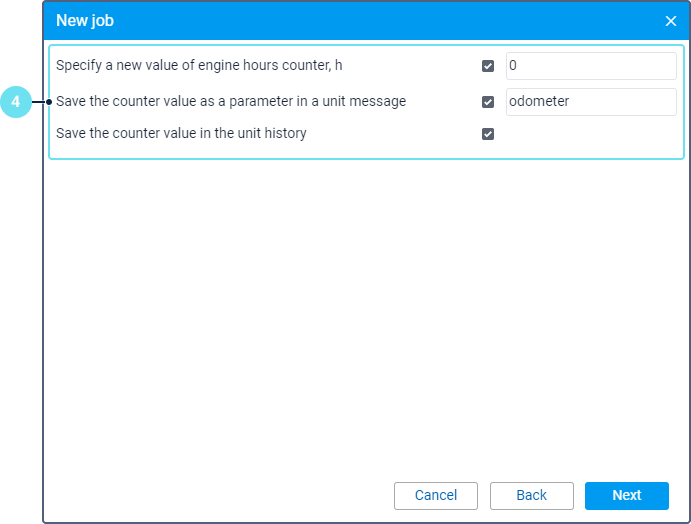Uncheck the engine hours counter checkbox
Screen dimensions: 691x524
488,66
